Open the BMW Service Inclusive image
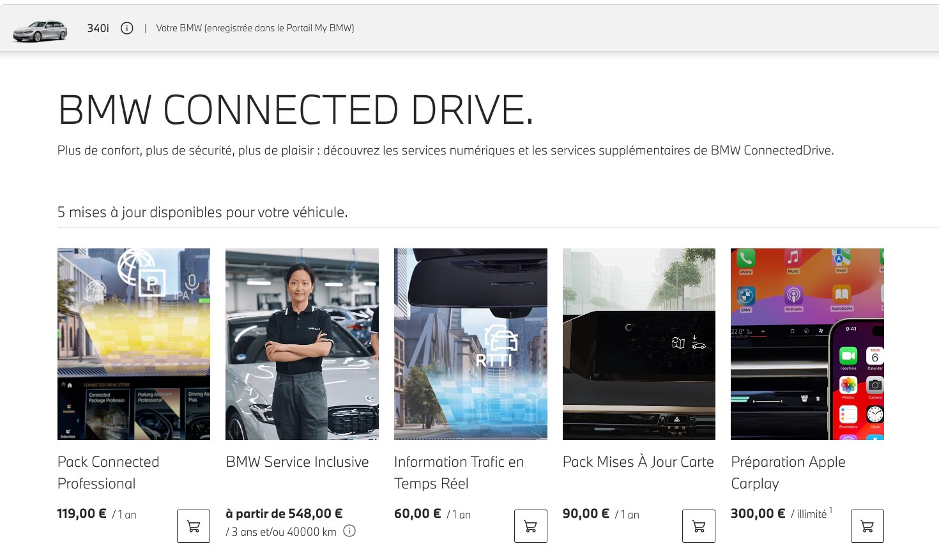 302,344
